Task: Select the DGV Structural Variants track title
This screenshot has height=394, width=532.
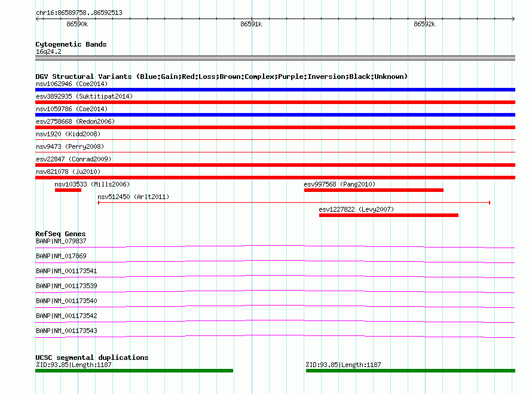Action: [222, 77]
